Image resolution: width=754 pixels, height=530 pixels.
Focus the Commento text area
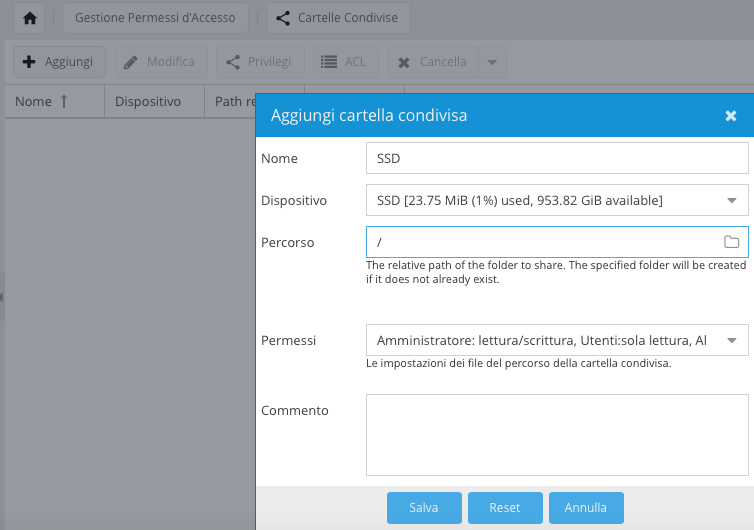(557, 435)
